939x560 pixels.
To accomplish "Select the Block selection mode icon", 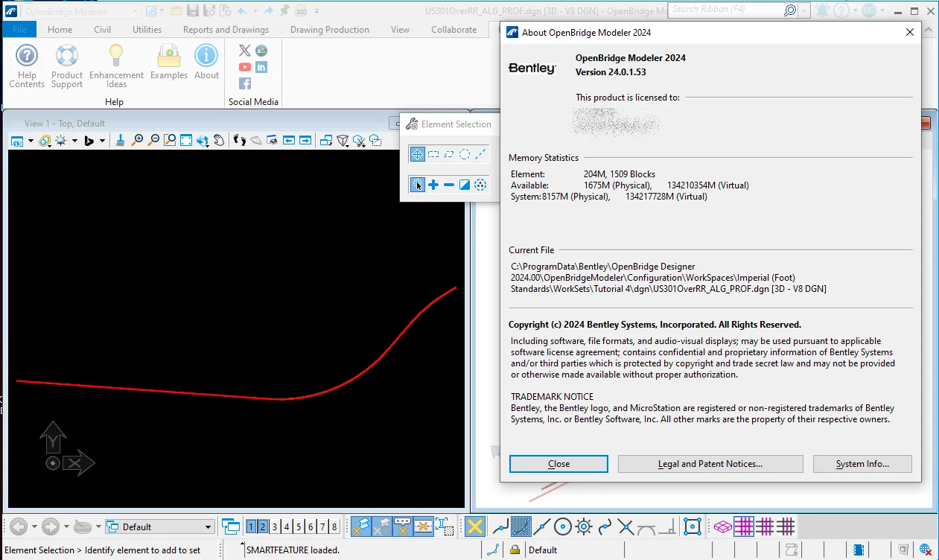I will [x=433, y=154].
